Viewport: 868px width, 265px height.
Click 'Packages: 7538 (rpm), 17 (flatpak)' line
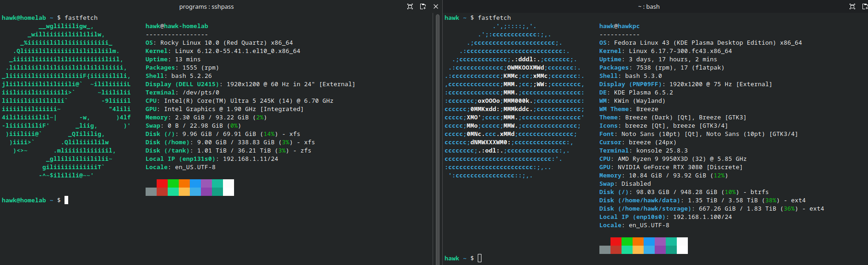tap(662, 68)
